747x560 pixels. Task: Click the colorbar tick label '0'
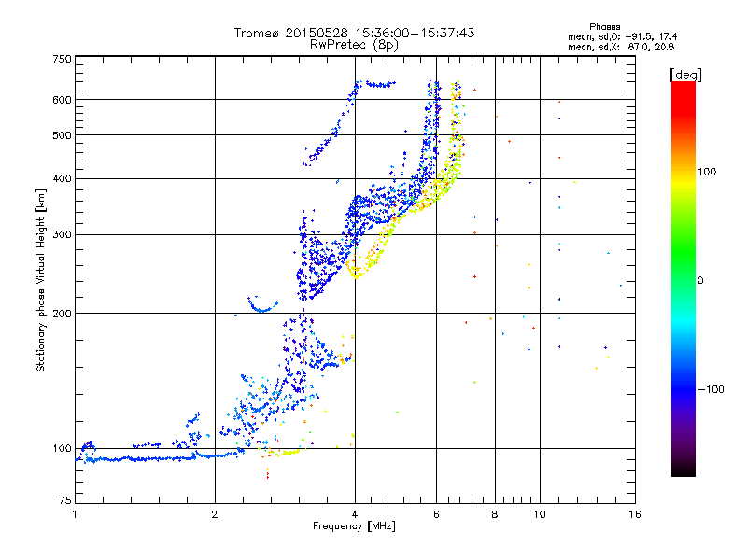click(700, 281)
